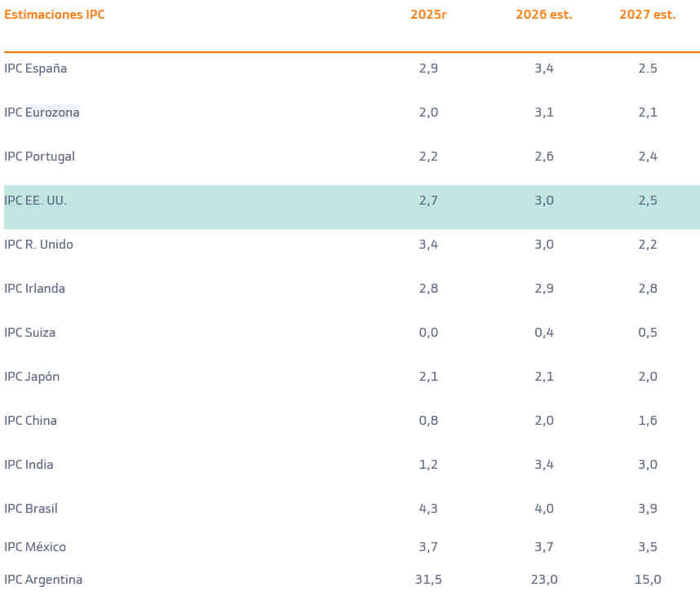
Task: Click the IPC México row label
Action: [x=35, y=547]
